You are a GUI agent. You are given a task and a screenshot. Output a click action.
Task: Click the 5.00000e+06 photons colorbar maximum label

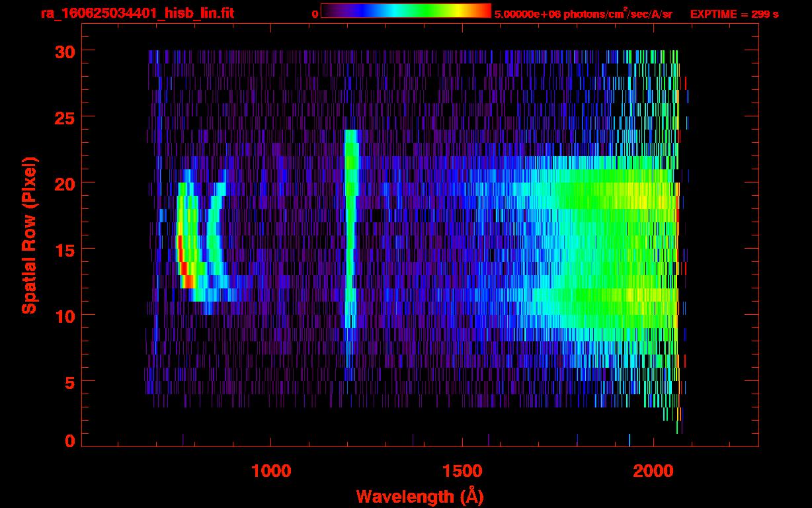(583, 14)
